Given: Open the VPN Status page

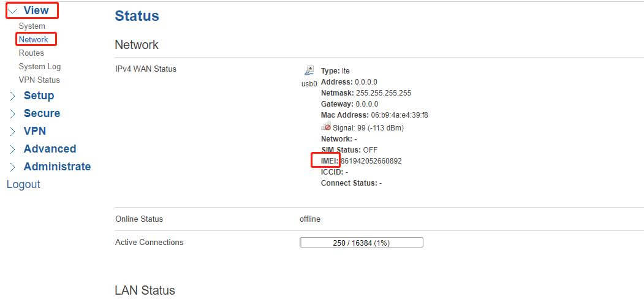Looking at the screenshot, I should click(x=39, y=80).
